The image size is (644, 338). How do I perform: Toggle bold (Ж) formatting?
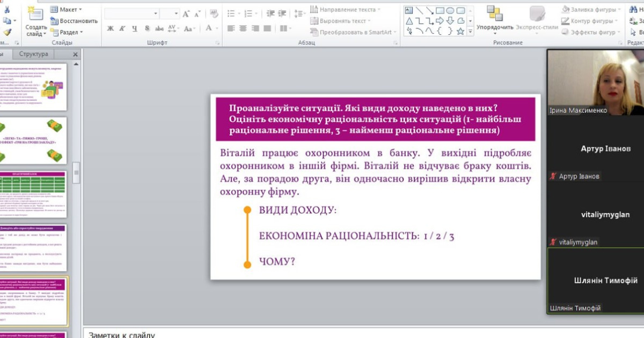click(110, 28)
